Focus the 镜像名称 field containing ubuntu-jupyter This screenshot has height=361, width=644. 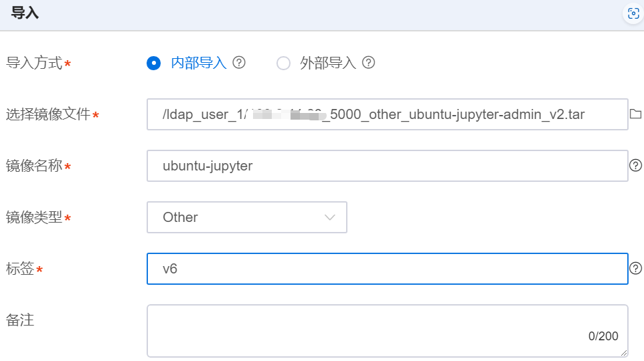tap(387, 166)
